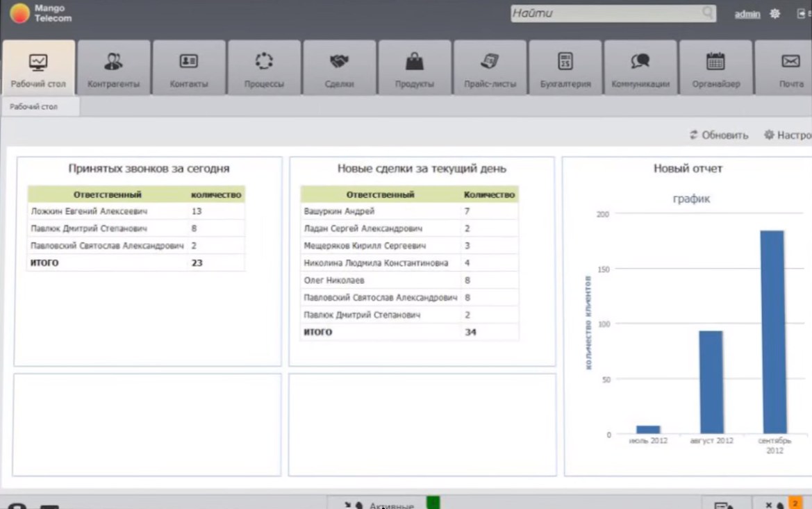Viewport: 812px width, 509px height.
Task: Click Ответственный header in calls table
Action: 107,194
